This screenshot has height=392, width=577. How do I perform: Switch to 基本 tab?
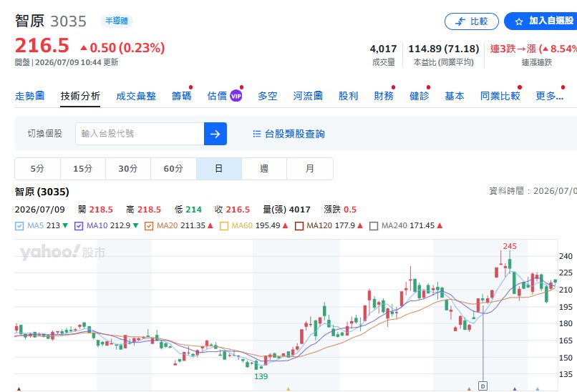(455, 96)
